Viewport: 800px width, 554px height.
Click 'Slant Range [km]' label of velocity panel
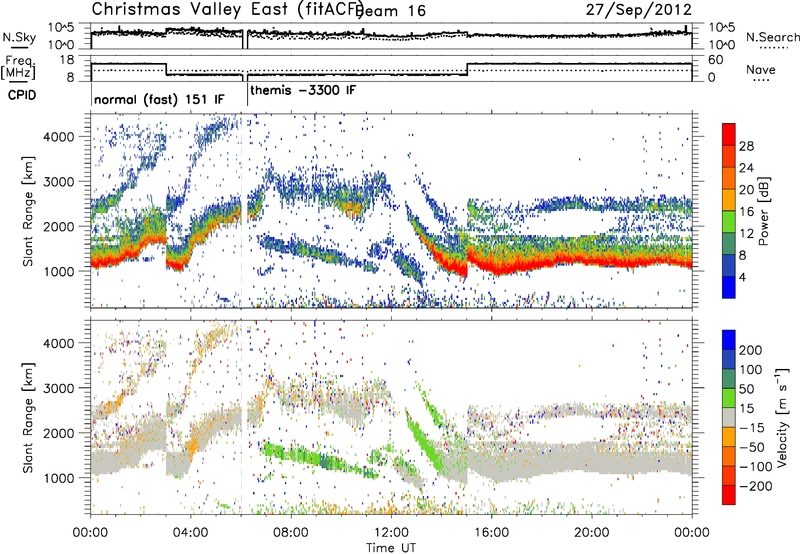click(28, 418)
